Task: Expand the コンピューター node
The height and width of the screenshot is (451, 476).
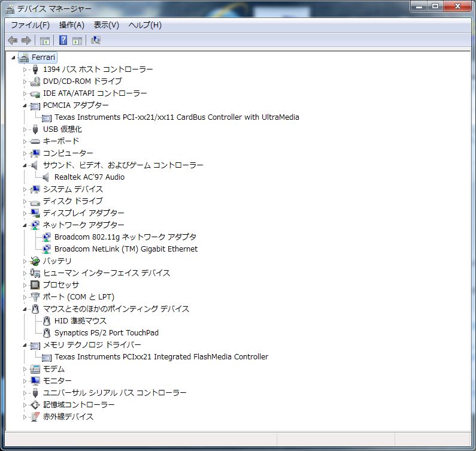Action: (x=25, y=153)
